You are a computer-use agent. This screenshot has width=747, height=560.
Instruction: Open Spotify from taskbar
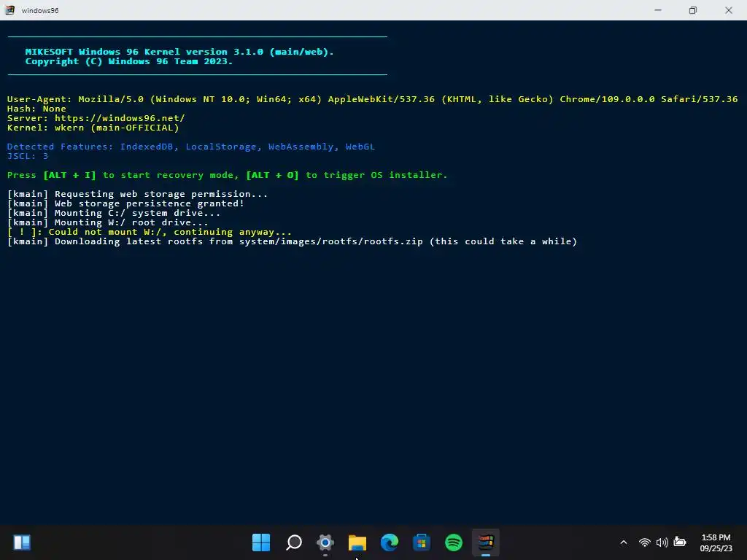pyautogui.click(x=454, y=542)
